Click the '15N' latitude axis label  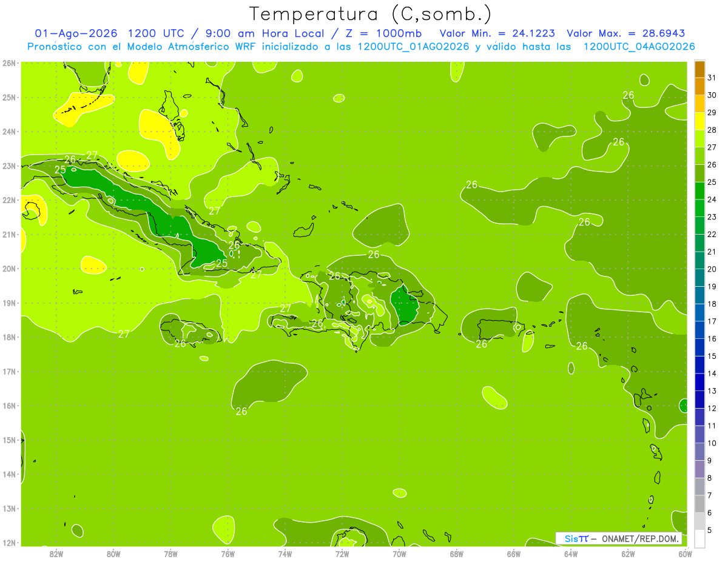(x=9, y=440)
